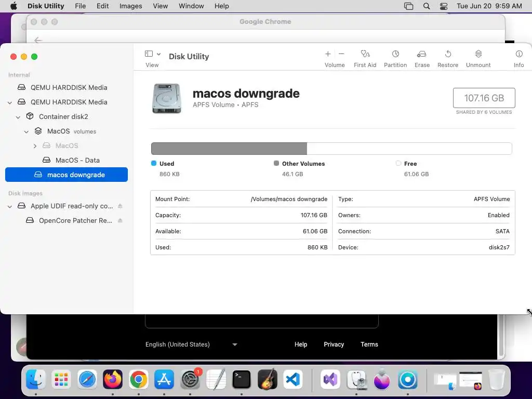
Task: Open Google Chrome from the Dock
Action: 138,379
